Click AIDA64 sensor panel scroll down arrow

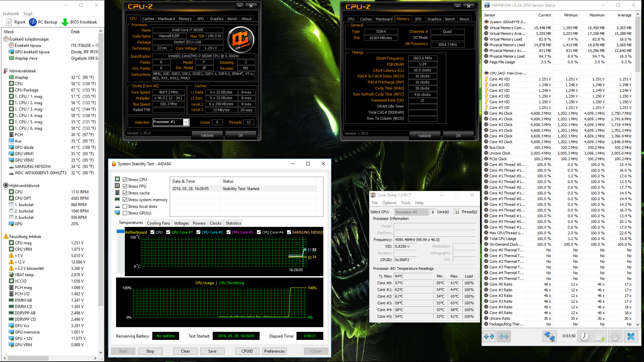tap(101, 352)
